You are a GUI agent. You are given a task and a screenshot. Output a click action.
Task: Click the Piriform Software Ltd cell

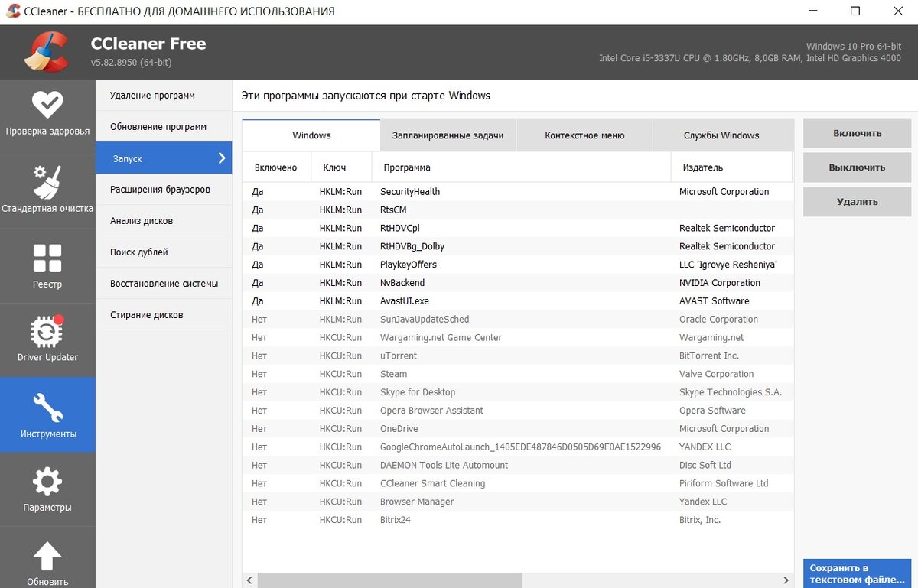[x=724, y=483]
